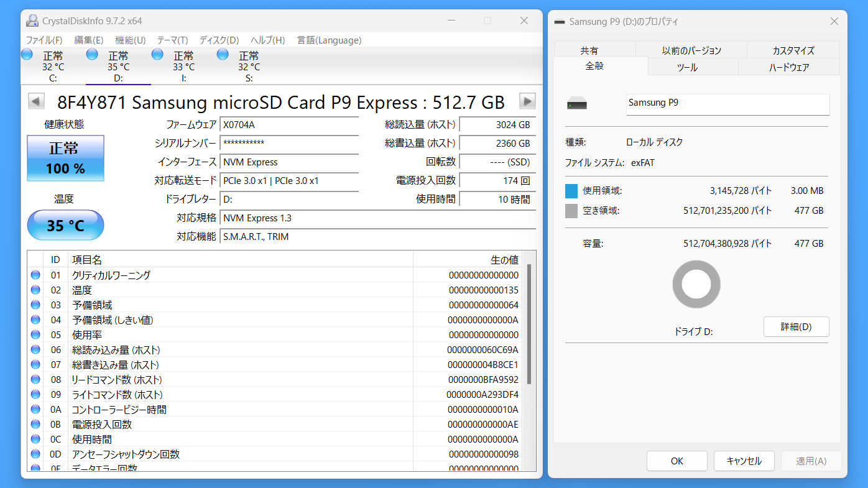Open the 機能(U) menu
868x488 pixels.
tap(130, 40)
